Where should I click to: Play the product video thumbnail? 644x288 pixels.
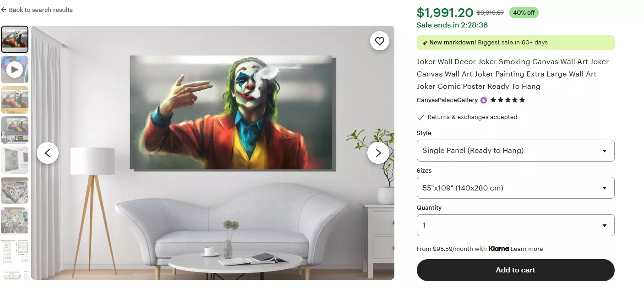pos(15,70)
